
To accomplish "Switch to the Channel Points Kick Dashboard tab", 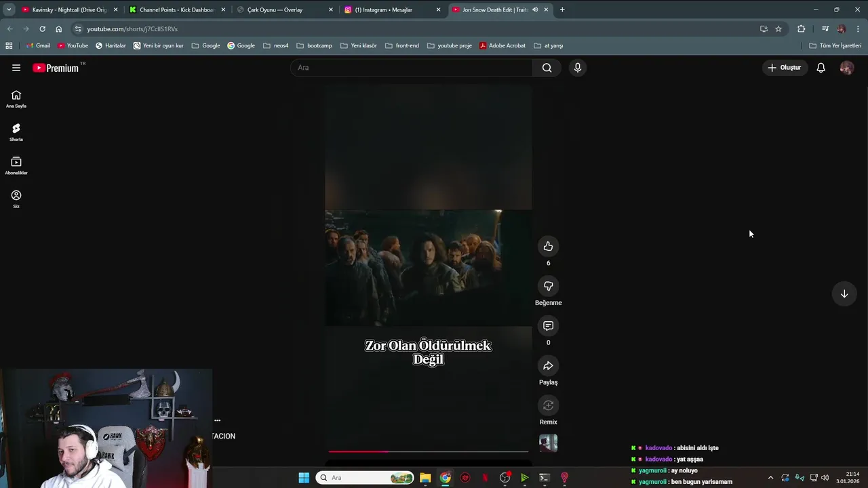I will 176,9.
